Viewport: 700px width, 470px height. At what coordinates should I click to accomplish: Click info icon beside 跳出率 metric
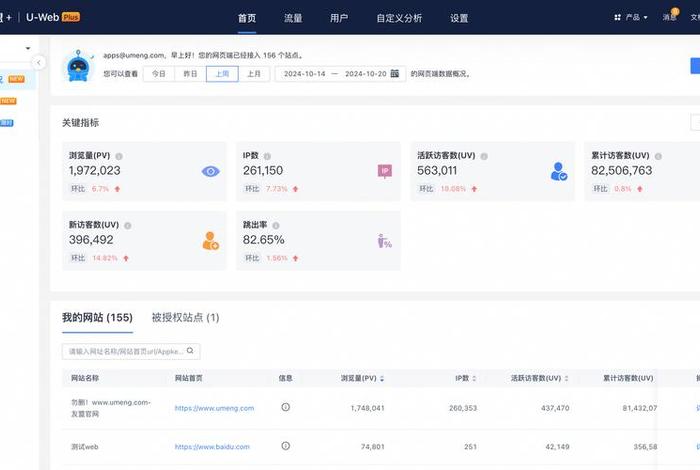(276, 225)
